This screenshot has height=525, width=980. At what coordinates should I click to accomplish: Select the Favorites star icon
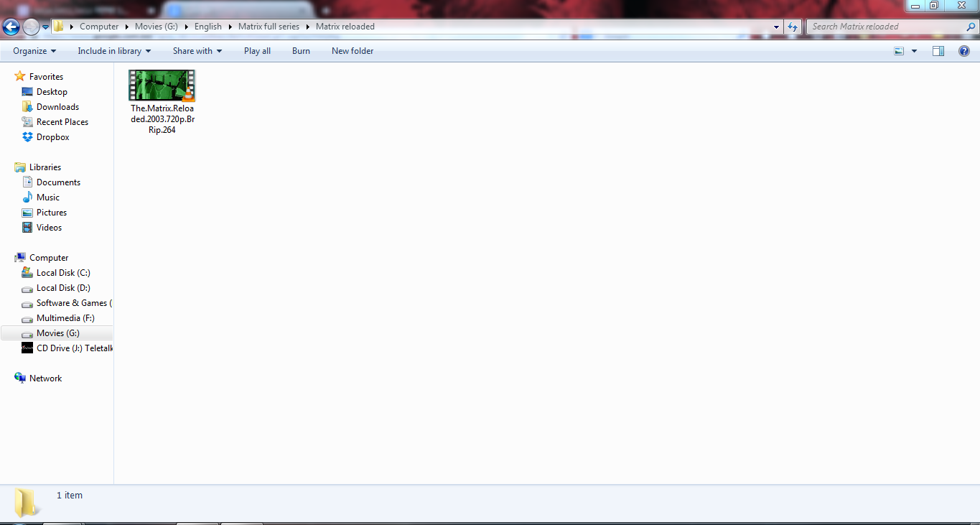pyautogui.click(x=20, y=76)
